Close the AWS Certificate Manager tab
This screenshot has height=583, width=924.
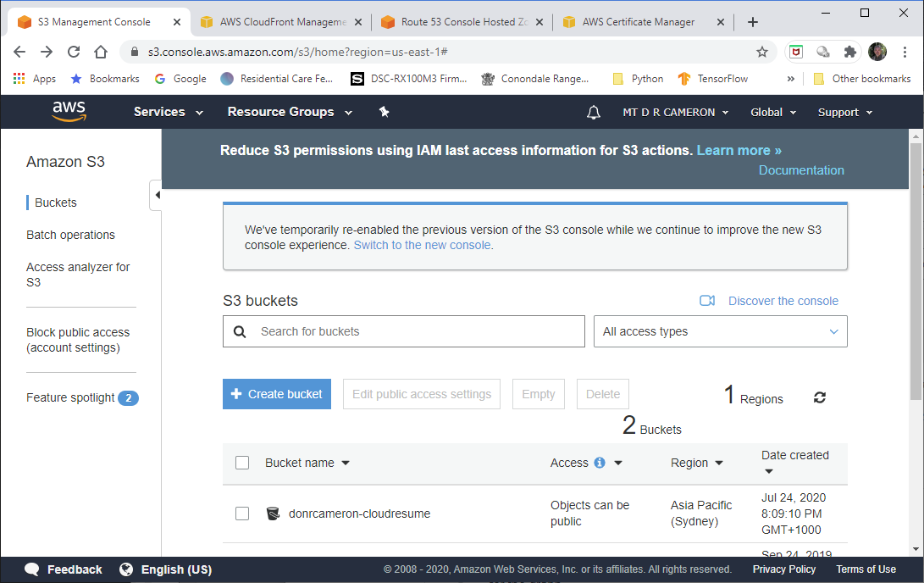coord(720,22)
